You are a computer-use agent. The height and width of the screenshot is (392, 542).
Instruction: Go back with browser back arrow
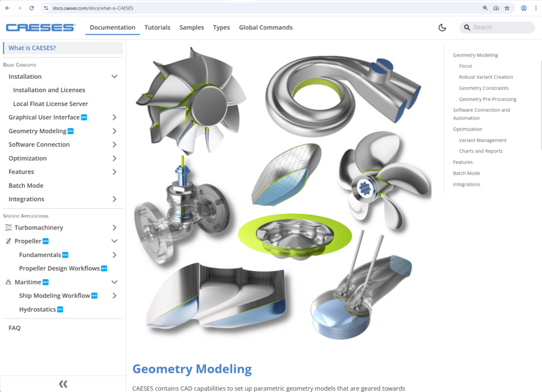coord(7,8)
